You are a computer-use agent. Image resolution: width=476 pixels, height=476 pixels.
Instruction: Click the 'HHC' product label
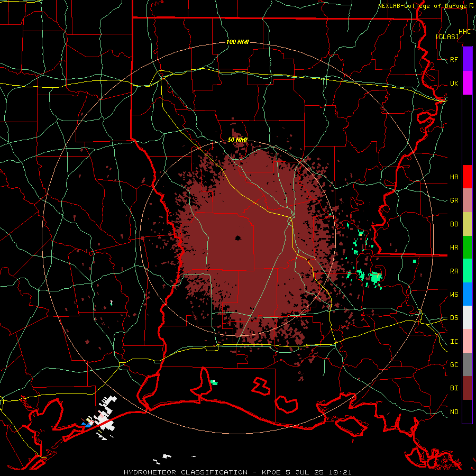point(464,32)
